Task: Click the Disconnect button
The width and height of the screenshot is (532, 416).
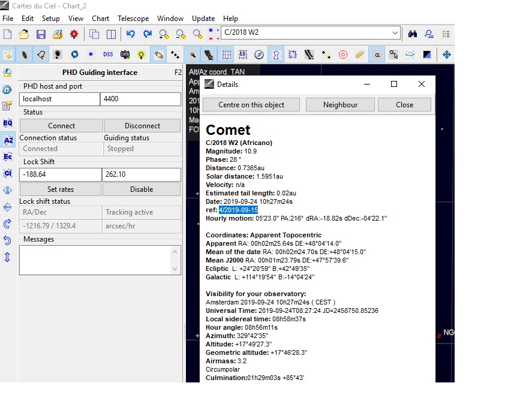Action: 142,125
